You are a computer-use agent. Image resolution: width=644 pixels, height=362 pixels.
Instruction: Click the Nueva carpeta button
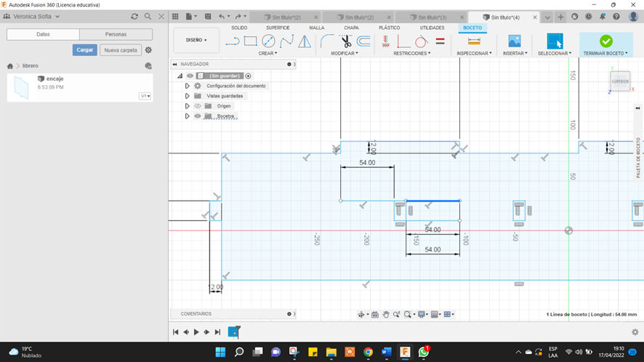120,50
